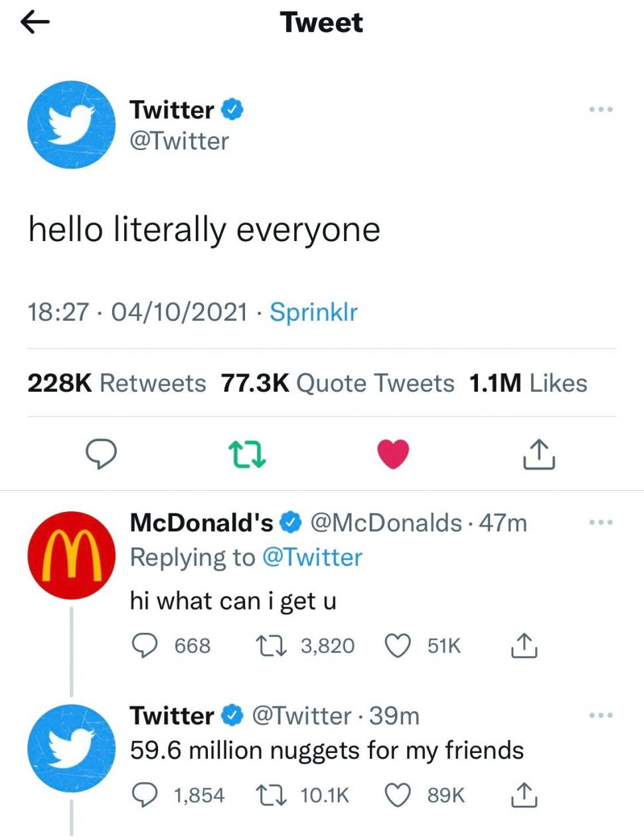Share the main tweet
This screenshot has width=644, height=840.
pyautogui.click(x=538, y=454)
